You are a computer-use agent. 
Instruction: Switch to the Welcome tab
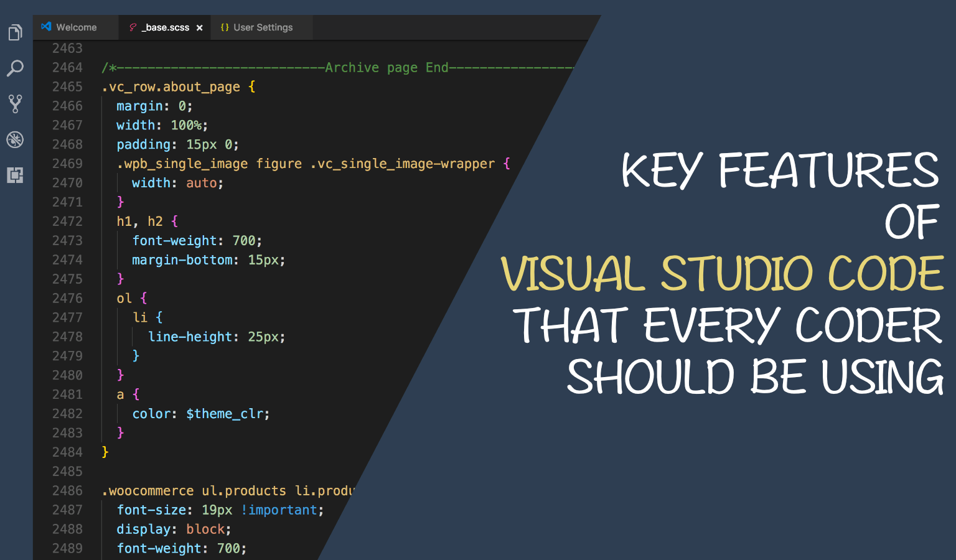(x=76, y=27)
